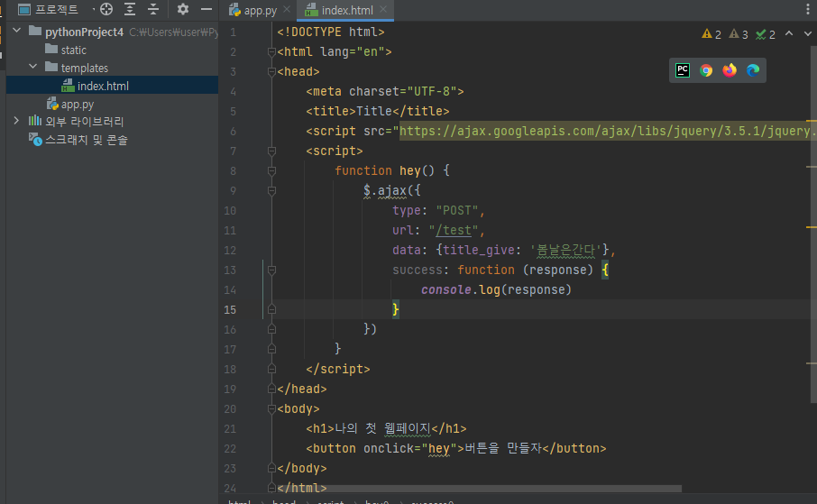
Task: Select app.py in the project tree
Action: click(70, 105)
